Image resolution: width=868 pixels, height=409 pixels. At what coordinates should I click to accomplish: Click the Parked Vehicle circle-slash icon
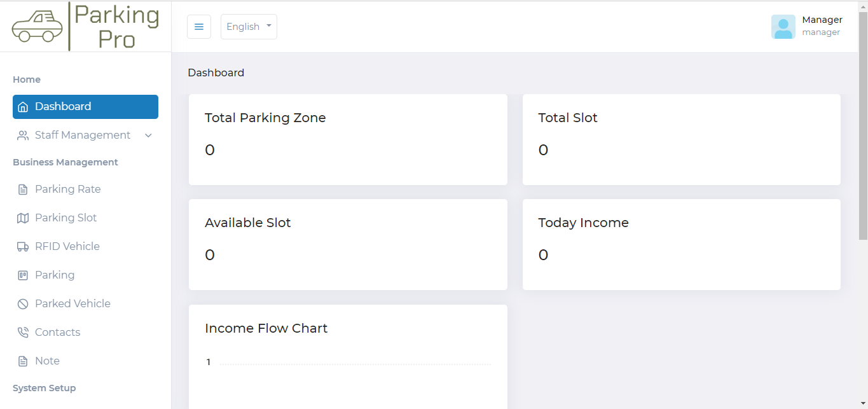[23, 304]
